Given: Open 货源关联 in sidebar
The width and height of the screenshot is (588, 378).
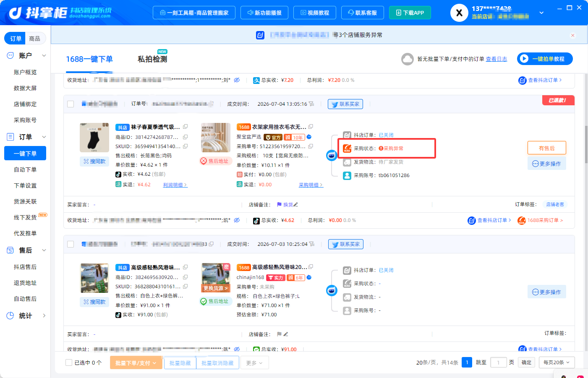Looking at the screenshot, I should (25, 201).
